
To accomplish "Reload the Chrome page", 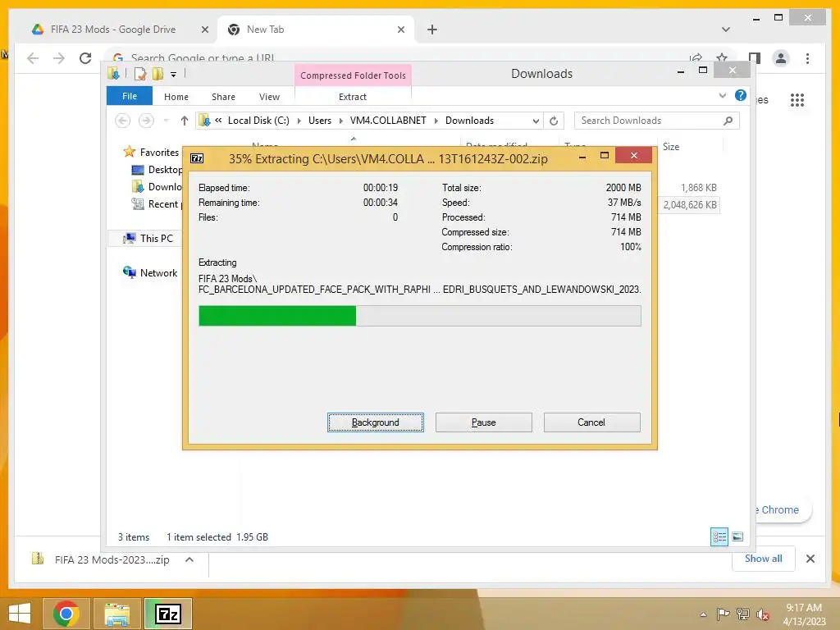I will click(x=85, y=58).
